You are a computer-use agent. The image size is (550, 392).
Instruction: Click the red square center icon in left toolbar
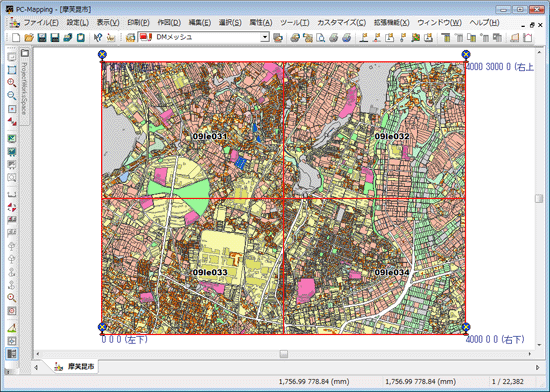[12, 109]
